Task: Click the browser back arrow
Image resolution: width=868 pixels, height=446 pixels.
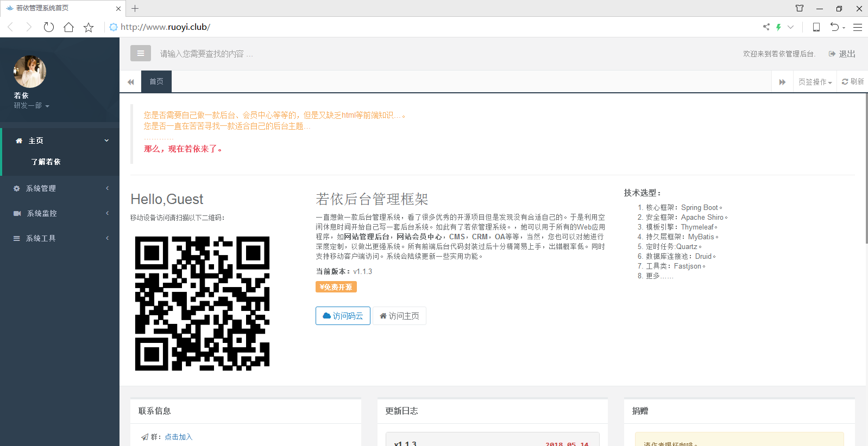Action: [x=10, y=27]
